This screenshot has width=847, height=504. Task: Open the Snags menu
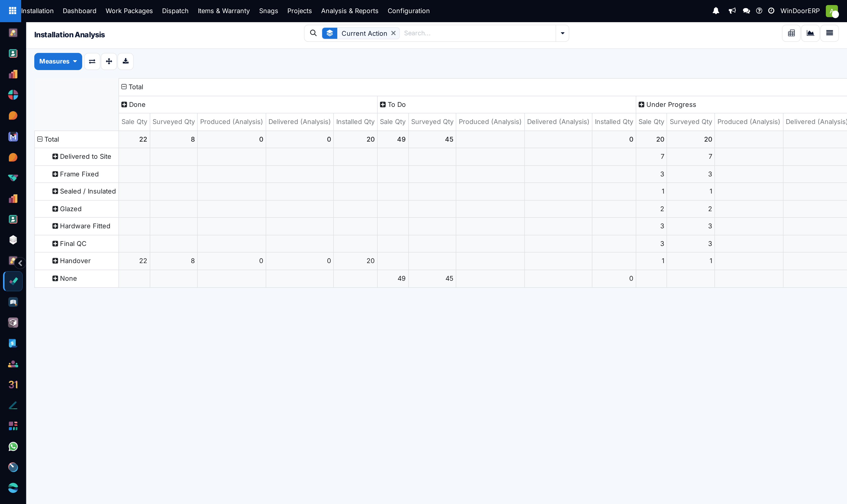268,11
